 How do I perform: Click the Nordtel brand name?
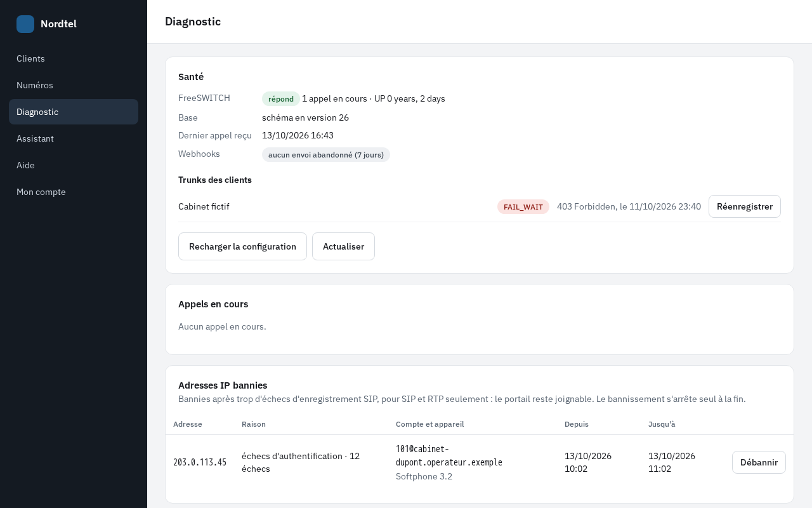(x=58, y=24)
